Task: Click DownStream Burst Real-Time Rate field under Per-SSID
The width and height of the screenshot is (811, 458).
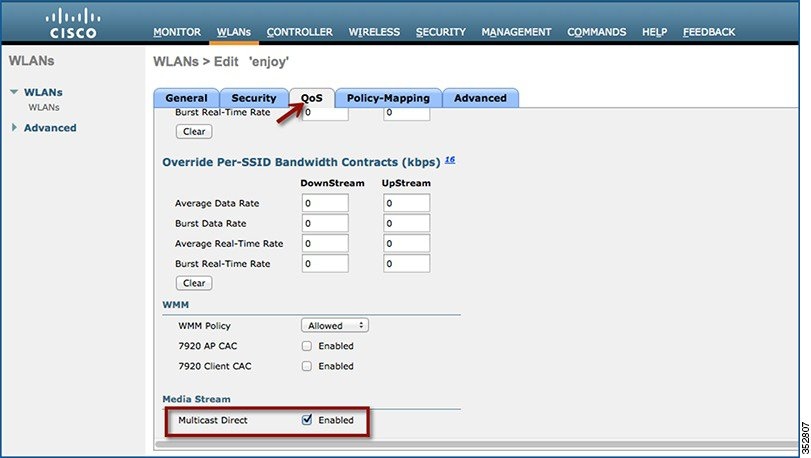Action: coord(325,264)
